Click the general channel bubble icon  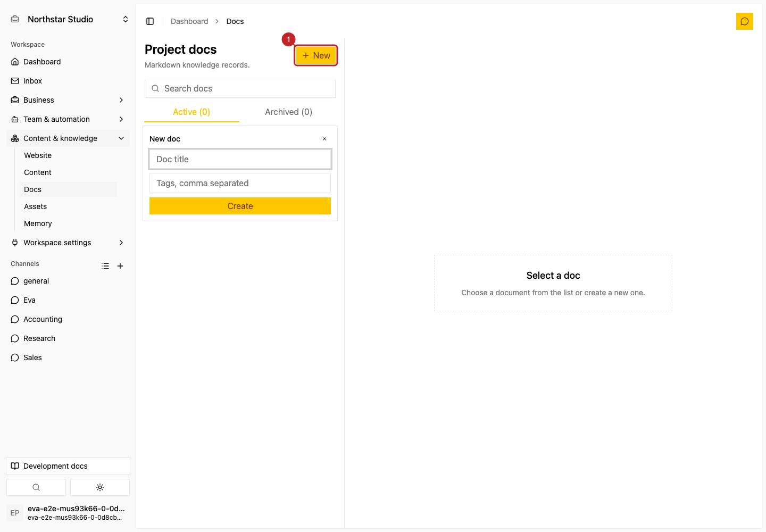15,281
